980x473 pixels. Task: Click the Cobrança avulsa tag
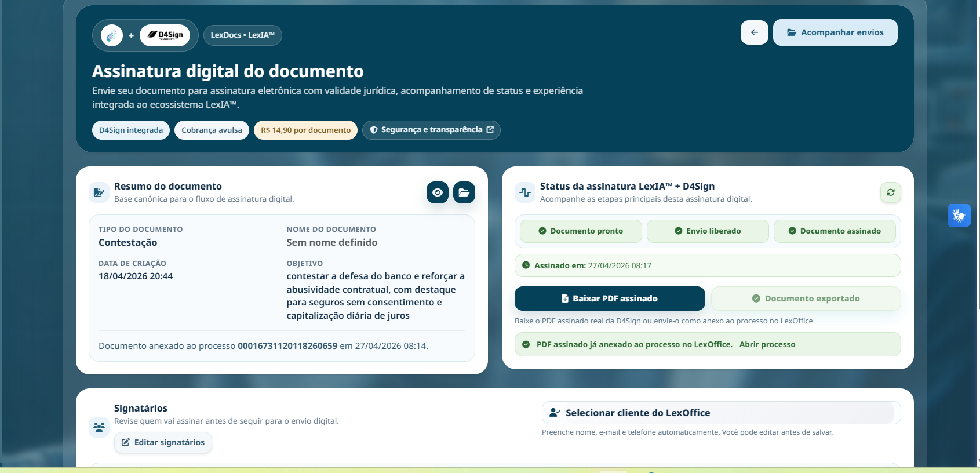(x=212, y=130)
